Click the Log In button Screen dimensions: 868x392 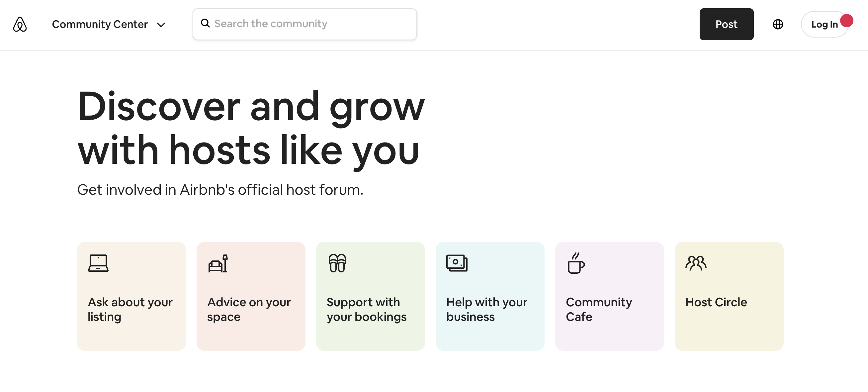[825, 24]
